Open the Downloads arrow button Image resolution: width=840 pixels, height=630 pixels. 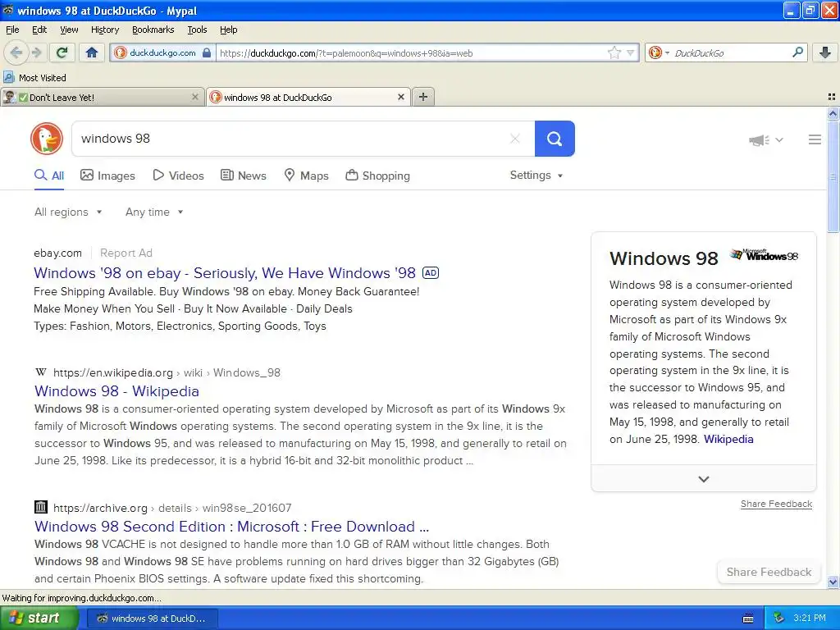(825, 52)
